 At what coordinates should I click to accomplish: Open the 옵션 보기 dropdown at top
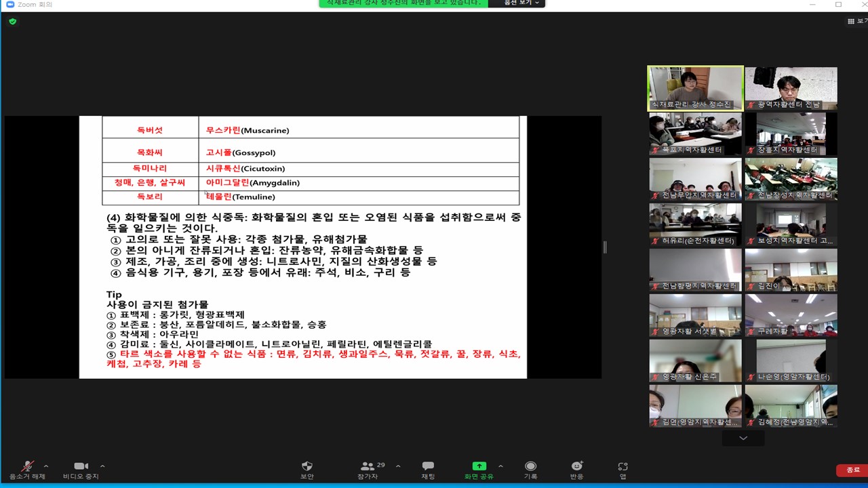[x=521, y=3]
